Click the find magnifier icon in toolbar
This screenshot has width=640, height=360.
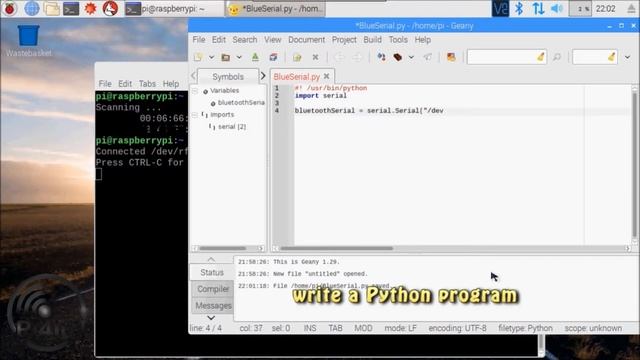tap(557, 57)
